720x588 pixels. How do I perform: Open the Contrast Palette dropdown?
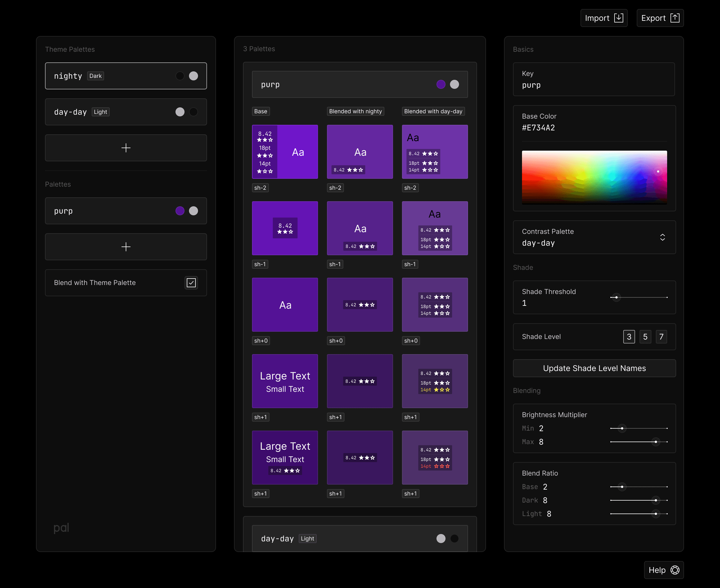[594, 237]
